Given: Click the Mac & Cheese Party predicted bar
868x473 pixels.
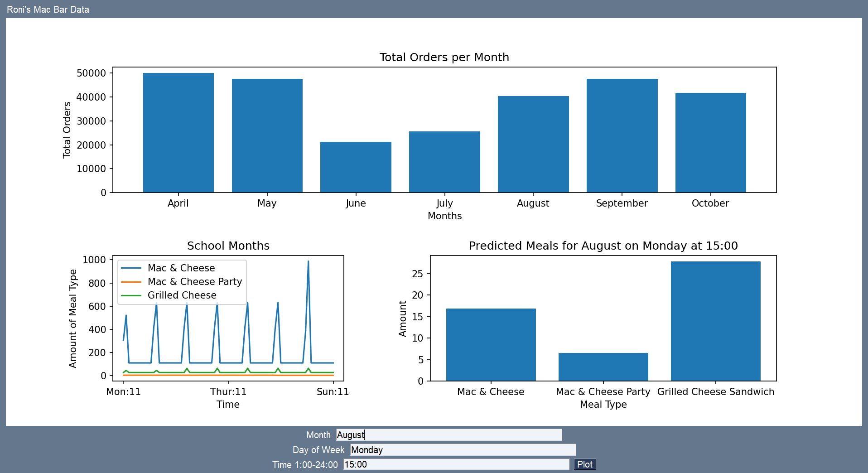Looking at the screenshot, I should click(x=603, y=367).
